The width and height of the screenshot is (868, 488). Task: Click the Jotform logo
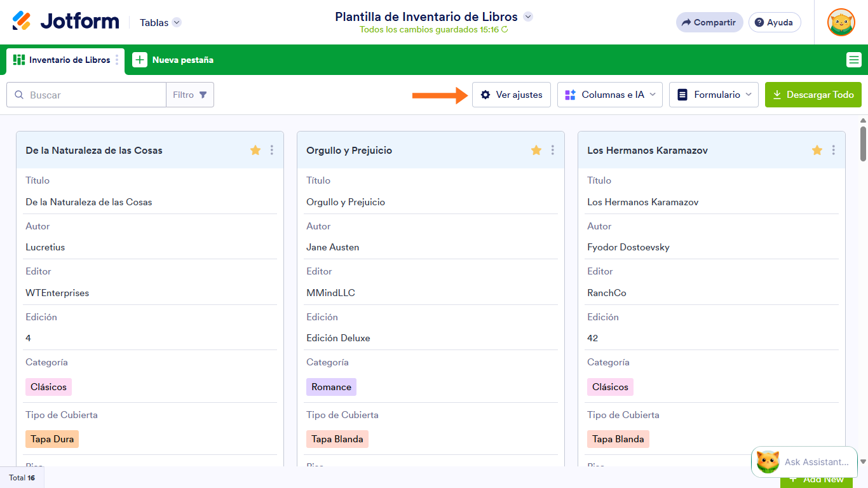coord(65,21)
